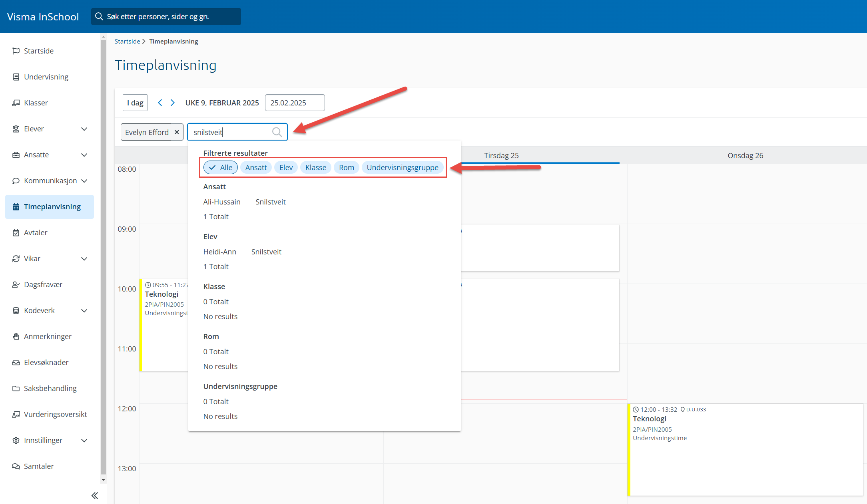Go to previous week arrow
This screenshot has width=867, height=504.
point(160,103)
